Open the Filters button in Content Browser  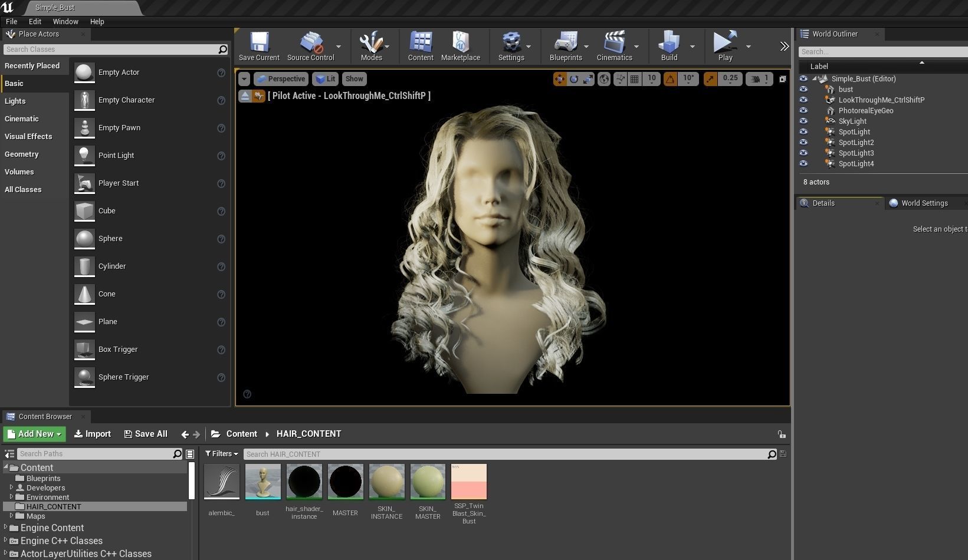pos(221,454)
